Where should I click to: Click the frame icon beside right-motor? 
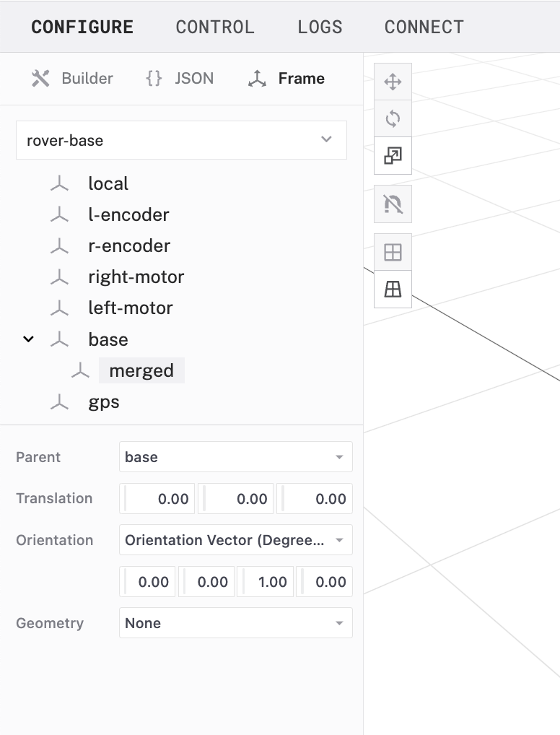[59, 277]
